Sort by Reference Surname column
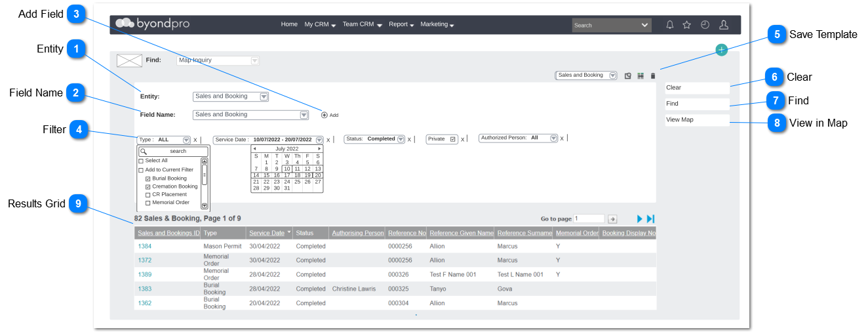This screenshot has width=868, height=334. [x=524, y=233]
